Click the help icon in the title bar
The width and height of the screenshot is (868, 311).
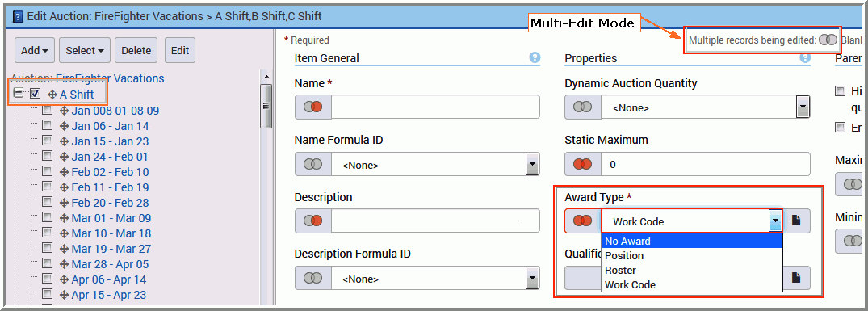15,16
